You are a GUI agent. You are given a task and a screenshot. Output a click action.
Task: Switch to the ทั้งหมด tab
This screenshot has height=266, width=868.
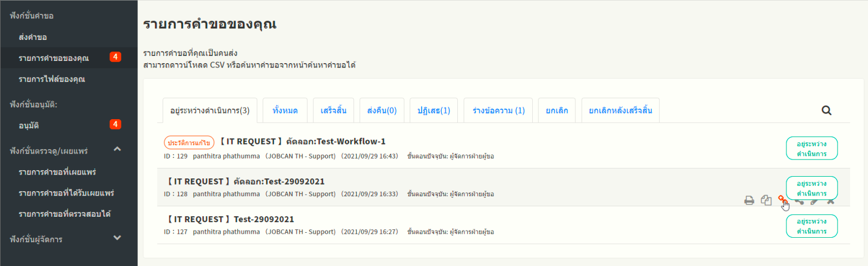[x=285, y=111]
